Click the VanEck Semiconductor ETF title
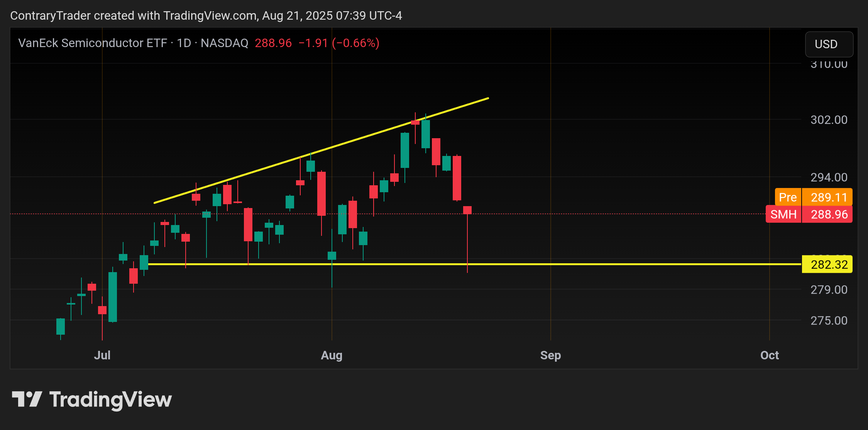The image size is (868, 430). pyautogui.click(x=93, y=43)
